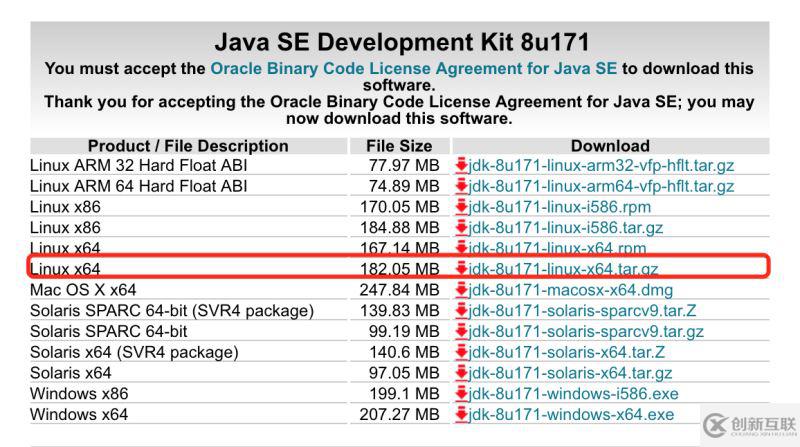Screen dimensions: 800x447
Task: Click download arrow icon beside windows-x64.exe
Action: pyautogui.click(x=461, y=414)
